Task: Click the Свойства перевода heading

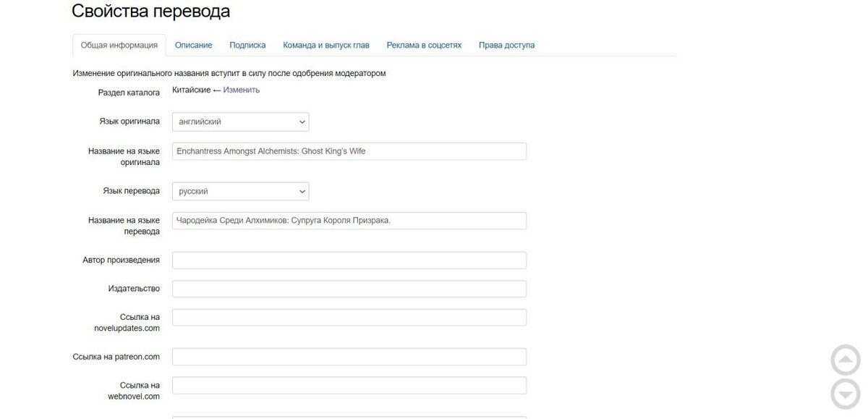Action: (x=151, y=11)
